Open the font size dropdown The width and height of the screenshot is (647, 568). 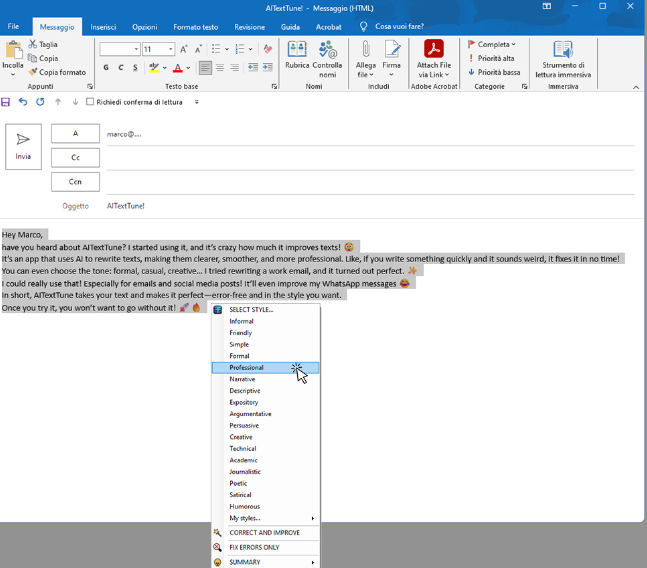click(171, 49)
